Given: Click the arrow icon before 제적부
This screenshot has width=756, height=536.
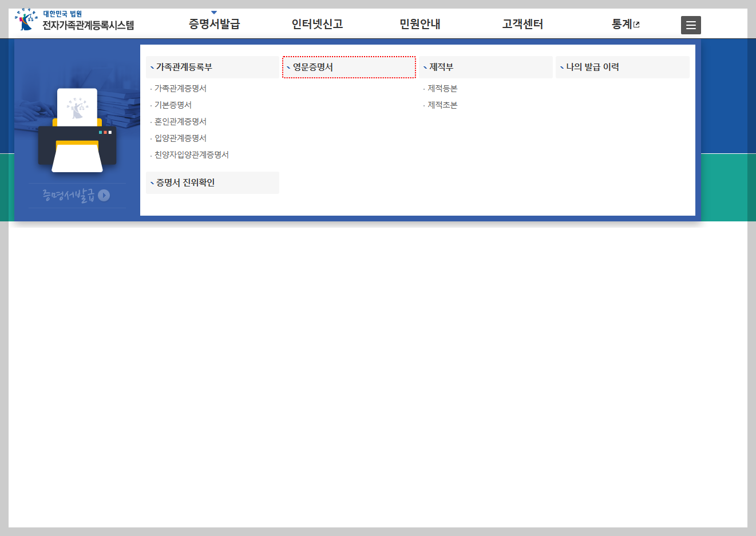Looking at the screenshot, I should click(423, 67).
